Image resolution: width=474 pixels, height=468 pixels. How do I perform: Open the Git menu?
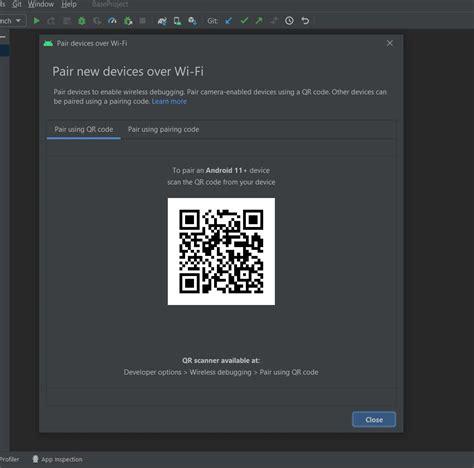coord(17,4)
